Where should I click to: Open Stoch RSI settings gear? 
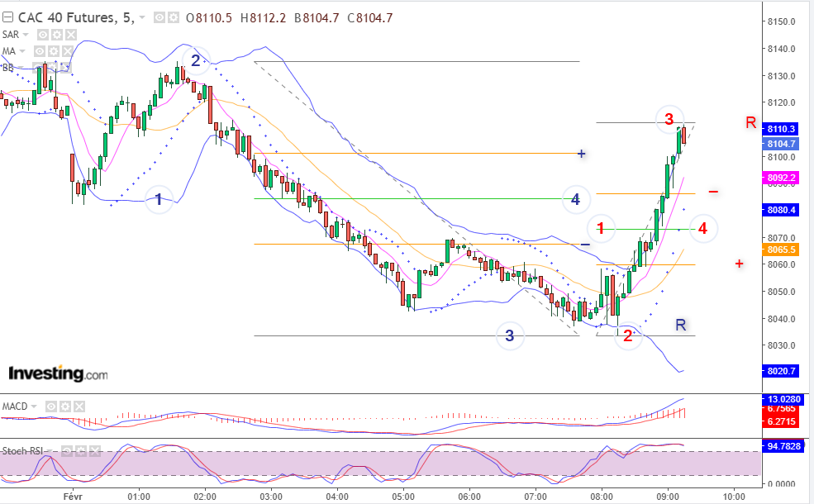[81, 451]
